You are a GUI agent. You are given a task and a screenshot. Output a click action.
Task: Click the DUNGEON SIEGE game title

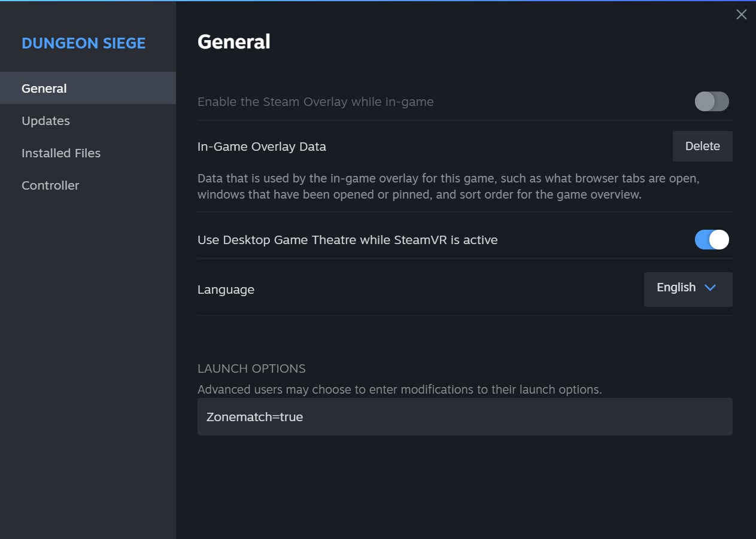[83, 43]
